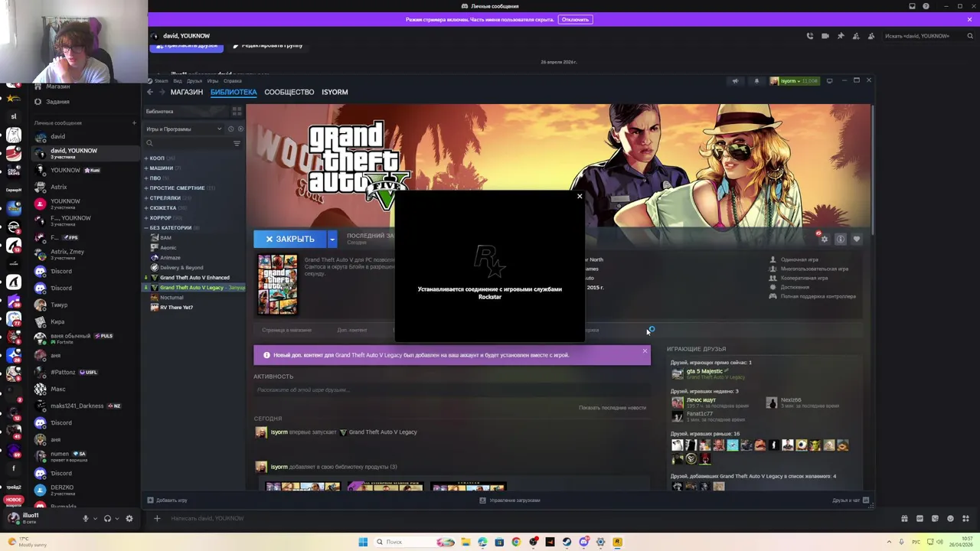Image resolution: width=980 pixels, height=551 pixels.
Task: Open БИБЛИОТЕКА tab
Action: tap(234, 92)
